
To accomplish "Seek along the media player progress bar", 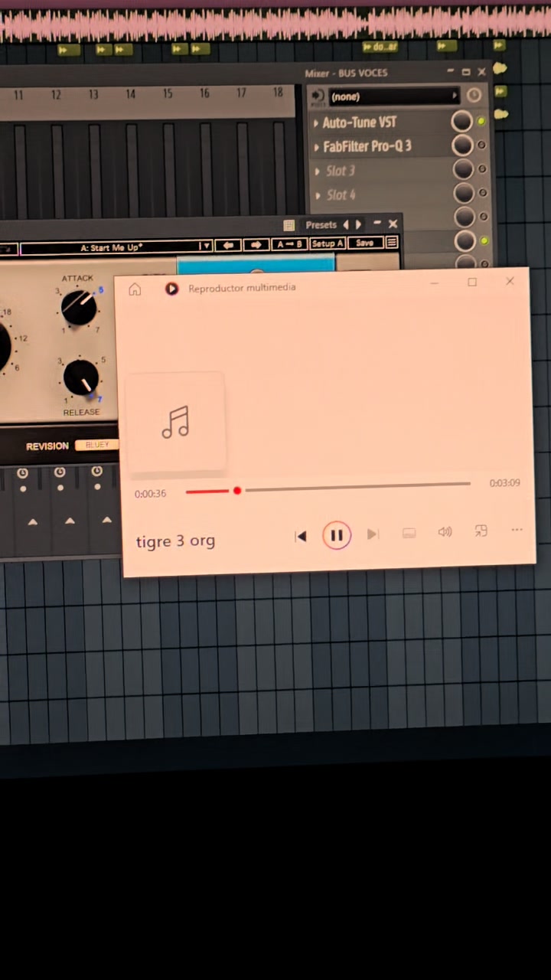I will (328, 487).
